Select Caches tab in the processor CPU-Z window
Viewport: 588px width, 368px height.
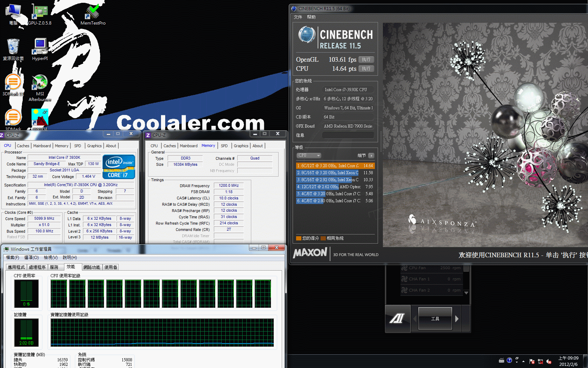coord(23,146)
